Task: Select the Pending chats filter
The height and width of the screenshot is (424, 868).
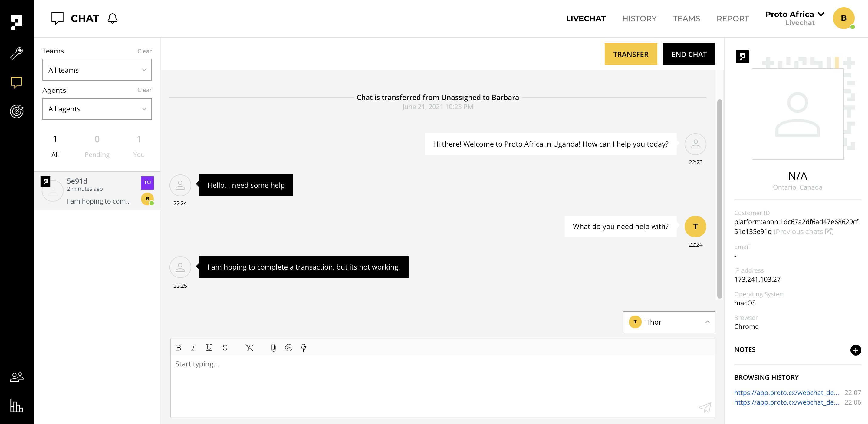Action: [x=97, y=146]
